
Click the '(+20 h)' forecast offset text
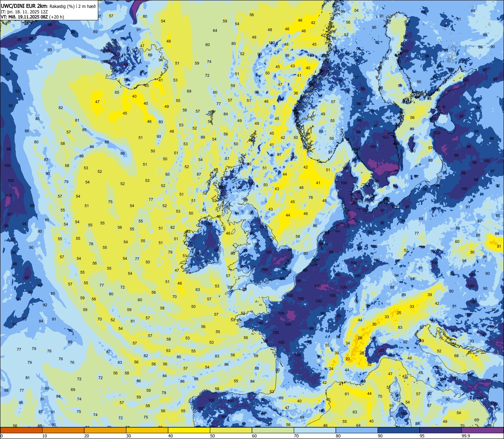click(x=57, y=17)
